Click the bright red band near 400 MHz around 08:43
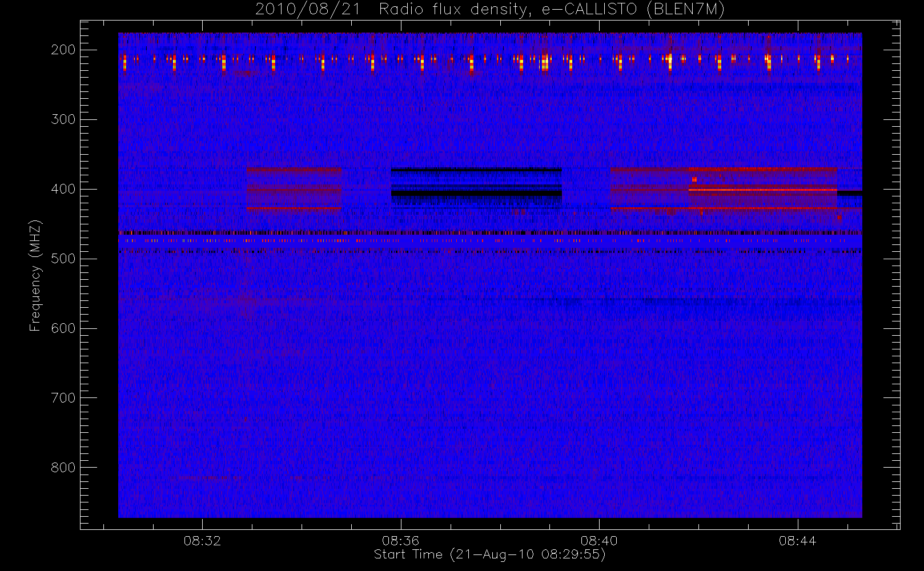This screenshot has height=571, width=924. click(762, 189)
